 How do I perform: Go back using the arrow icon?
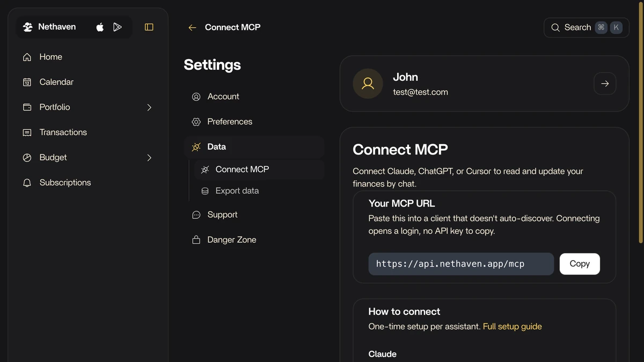[x=192, y=27]
